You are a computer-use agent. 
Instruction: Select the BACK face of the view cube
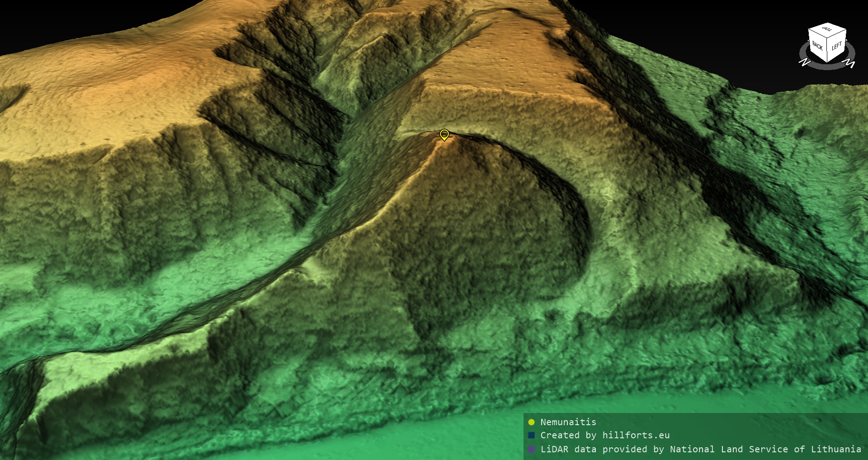(x=817, y=45)
